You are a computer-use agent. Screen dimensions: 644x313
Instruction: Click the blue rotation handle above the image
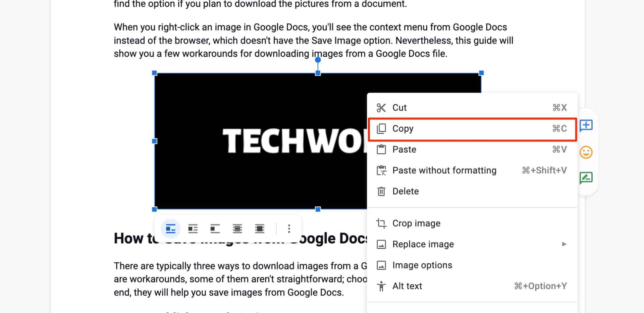pyautogui.click(x=317, y=59)
